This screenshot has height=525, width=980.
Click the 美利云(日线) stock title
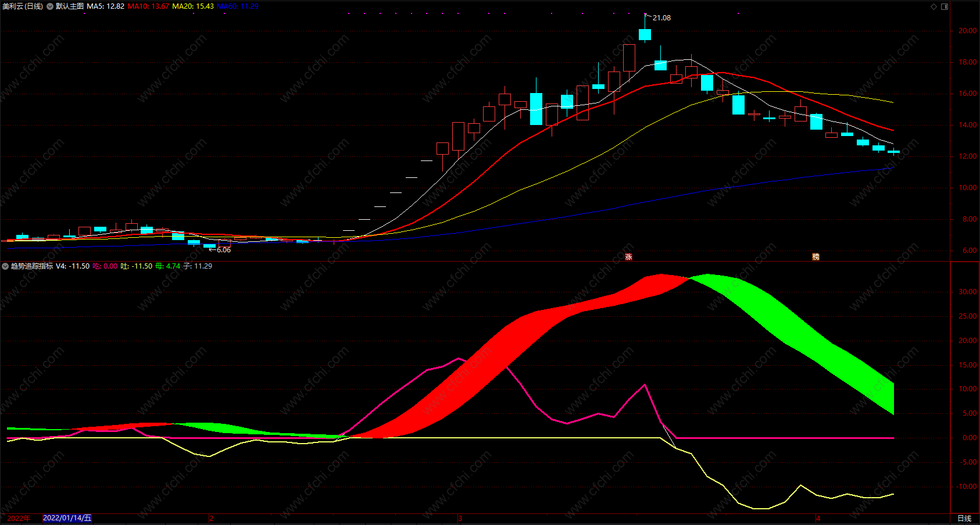coord(23,6)
